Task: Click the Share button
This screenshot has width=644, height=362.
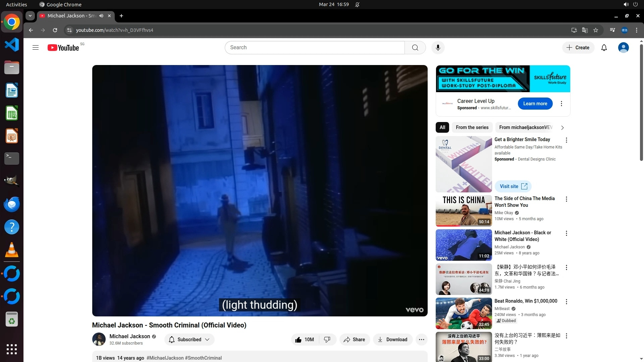Action: 354,340
